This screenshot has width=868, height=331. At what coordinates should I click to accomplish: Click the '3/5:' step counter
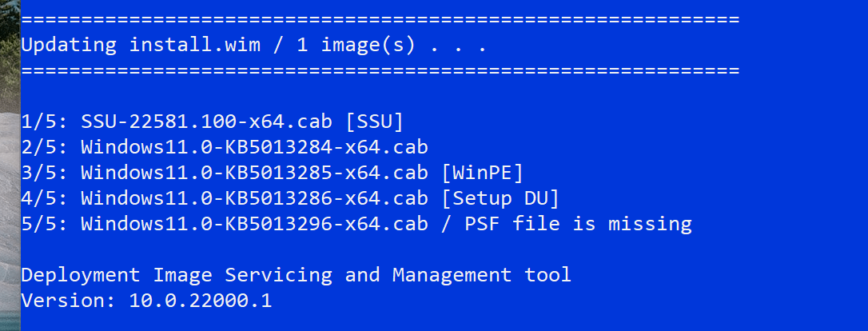[x=44, y=173]
